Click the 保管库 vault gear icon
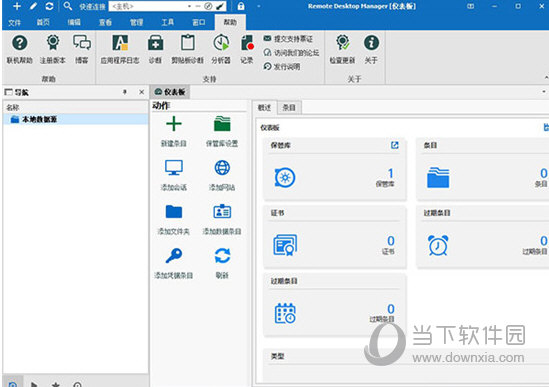The width and height of the screenshot is (549, 387). pos(285,178)
